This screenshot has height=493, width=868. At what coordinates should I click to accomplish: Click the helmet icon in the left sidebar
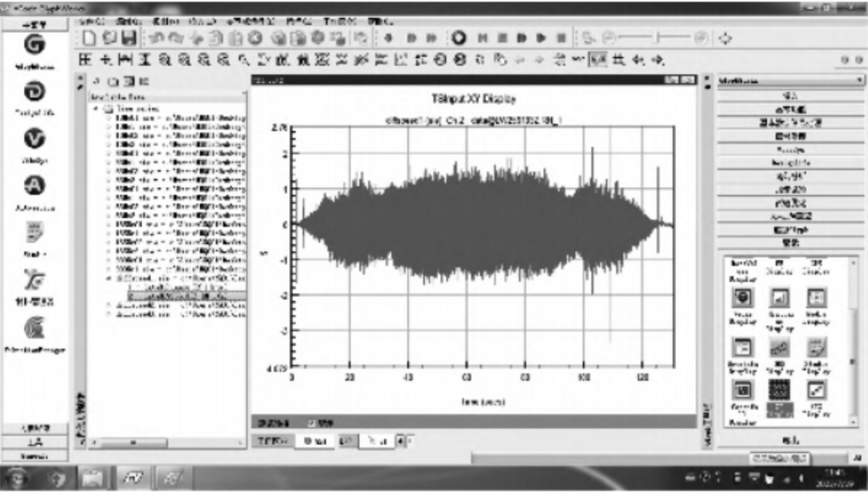click(35, 328)
